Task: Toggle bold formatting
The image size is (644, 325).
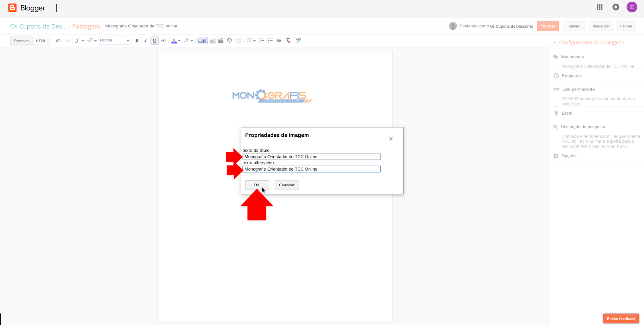Action: (x=137, y=41)
